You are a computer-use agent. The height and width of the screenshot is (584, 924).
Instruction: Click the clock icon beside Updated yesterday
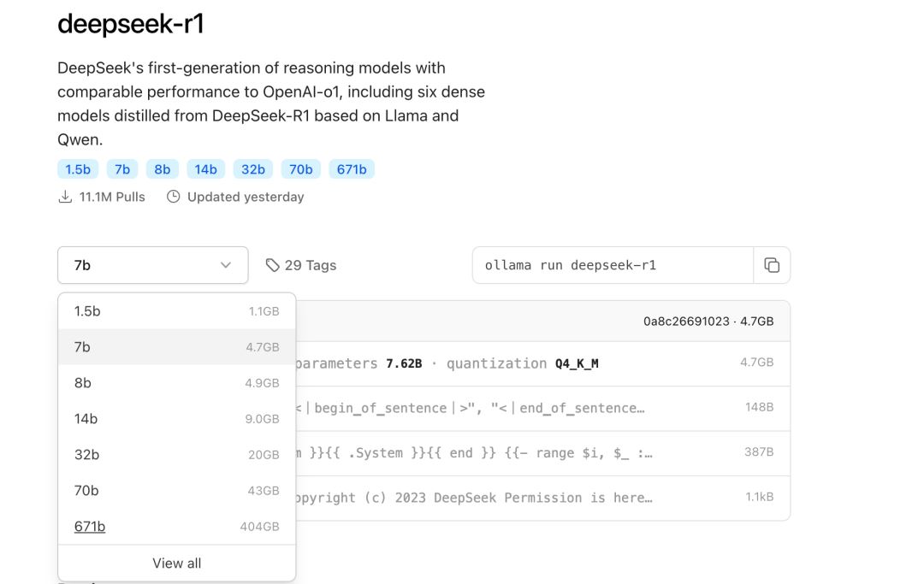174,197
